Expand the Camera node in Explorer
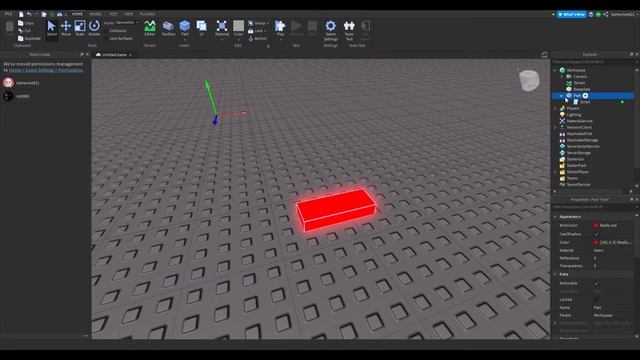The height and width of the screenshot is (360, 640). point(562,77)
